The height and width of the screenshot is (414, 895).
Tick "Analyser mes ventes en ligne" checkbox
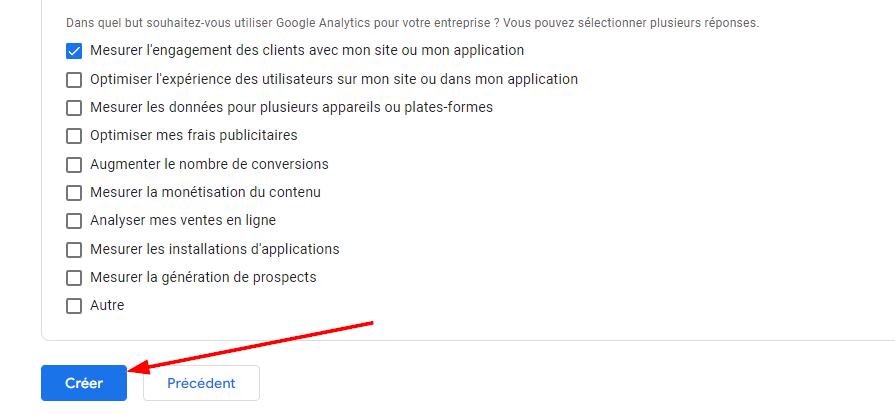[74, 221]
